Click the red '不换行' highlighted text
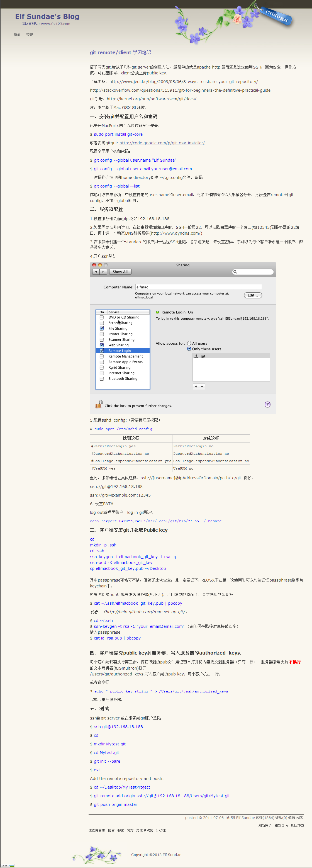312x868 pixels. tap(294, 662)
